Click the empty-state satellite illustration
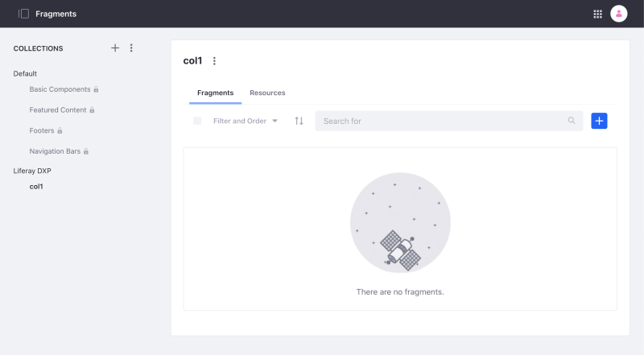 pos(400,222)
